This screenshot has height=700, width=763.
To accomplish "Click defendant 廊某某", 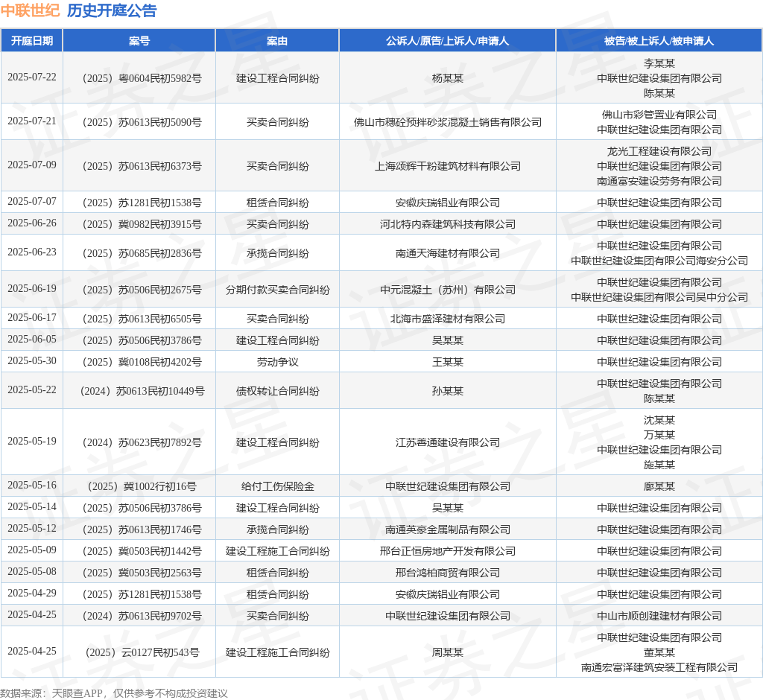I will pos(659,486).
